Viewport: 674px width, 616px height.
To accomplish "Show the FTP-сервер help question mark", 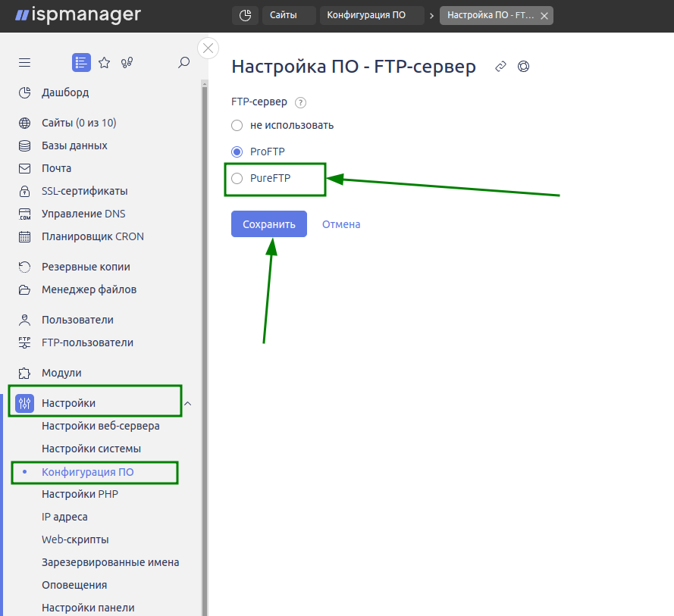I will [x=300, y=103].
